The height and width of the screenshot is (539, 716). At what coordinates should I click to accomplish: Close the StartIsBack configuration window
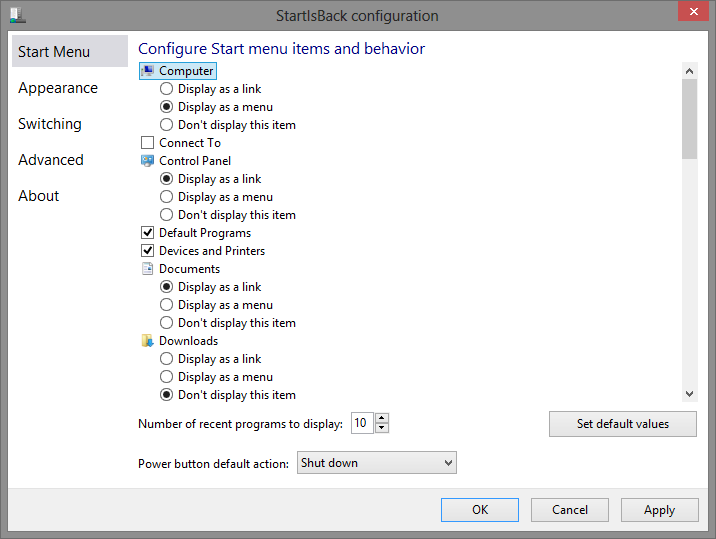pos(693,11)
